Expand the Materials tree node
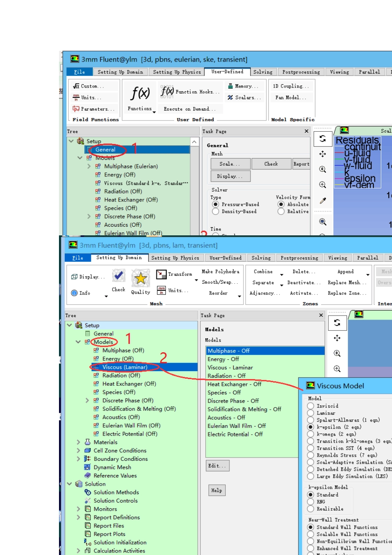Image resolution: width=392 pixels, height=555 pixels. coord(78,442)
